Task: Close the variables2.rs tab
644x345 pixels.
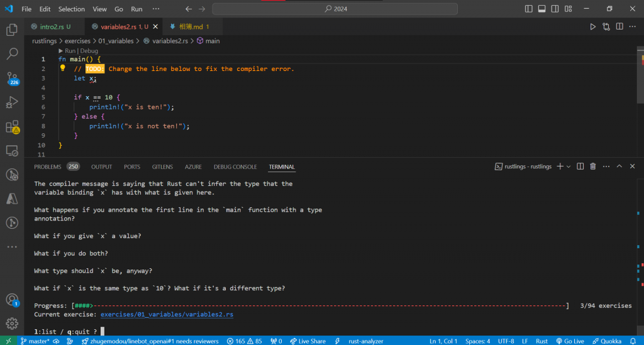Action: (x=155, y=26)
